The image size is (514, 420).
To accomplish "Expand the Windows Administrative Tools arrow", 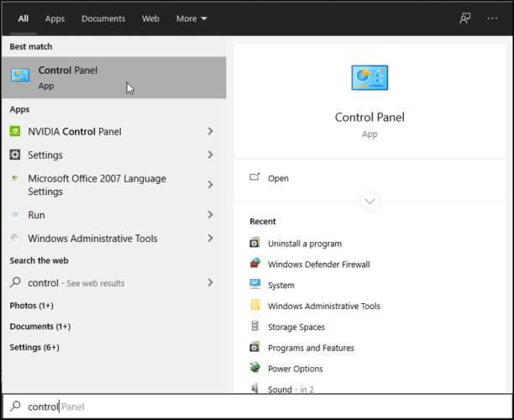I will pos(210,239).
